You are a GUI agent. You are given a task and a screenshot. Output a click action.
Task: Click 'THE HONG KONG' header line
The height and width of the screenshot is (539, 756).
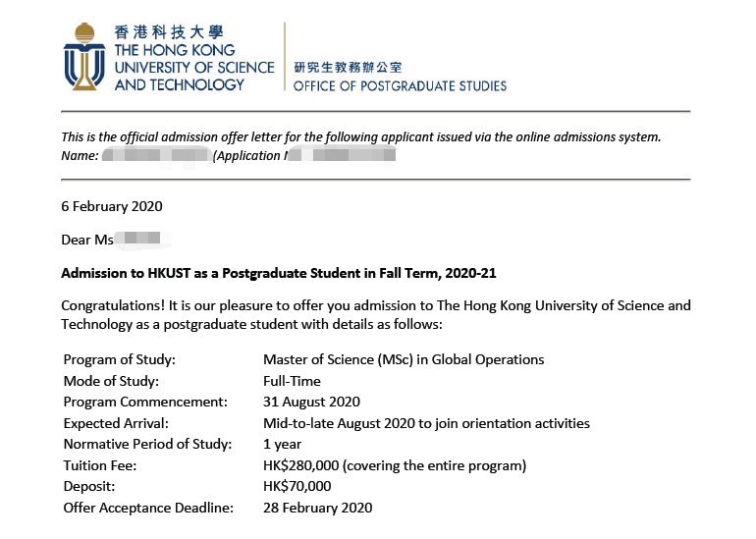[x=175, y=50]
